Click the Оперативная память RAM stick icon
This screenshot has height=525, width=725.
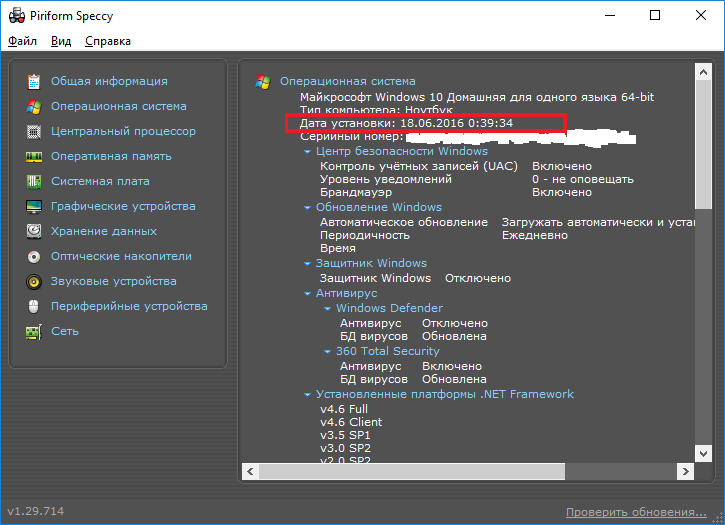point(34,157)
